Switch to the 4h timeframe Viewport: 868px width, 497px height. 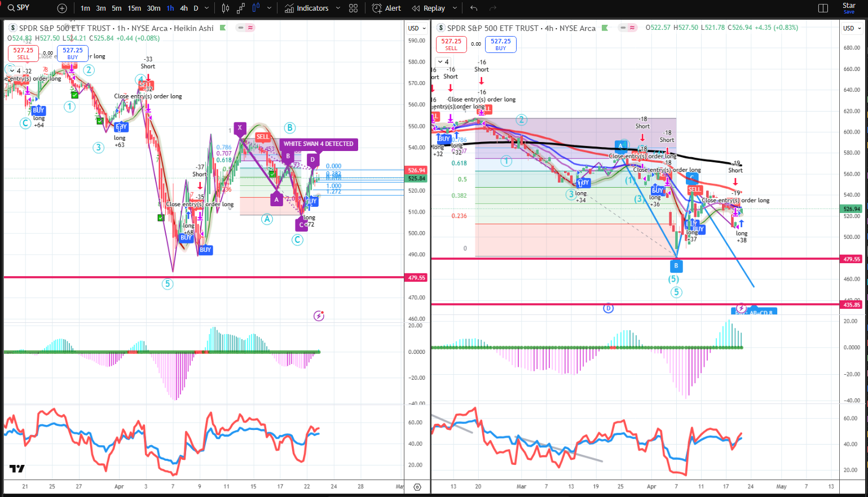pos(184,8)
